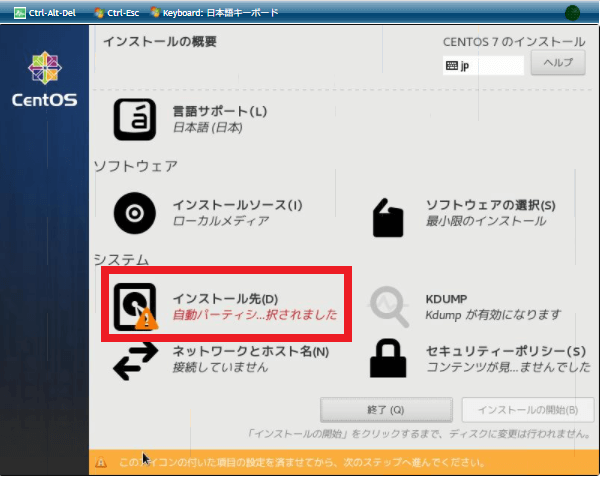Click the 最小限のインストール status text
This screenshot has width=600, height=477.
(x=486, y=221)
